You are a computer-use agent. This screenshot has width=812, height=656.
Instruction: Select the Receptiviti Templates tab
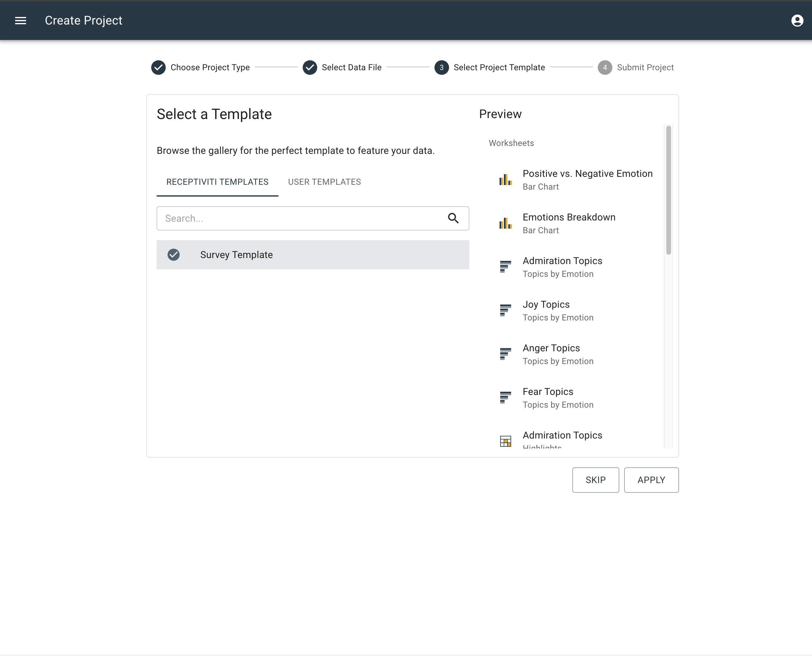click(217, 182)
